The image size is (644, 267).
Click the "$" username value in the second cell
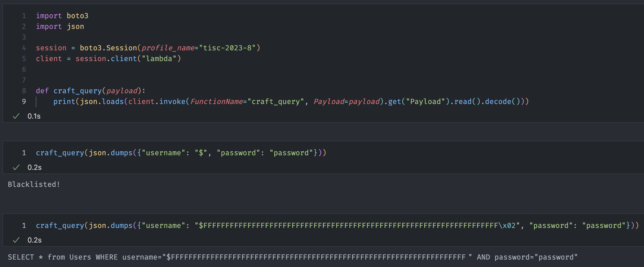(201, 153)
